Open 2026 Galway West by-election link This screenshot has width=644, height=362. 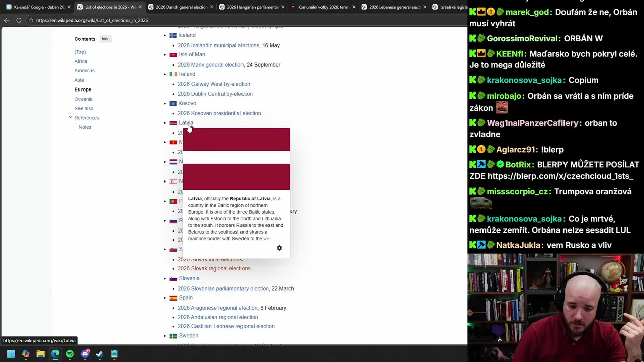click(x=214, y=84)
